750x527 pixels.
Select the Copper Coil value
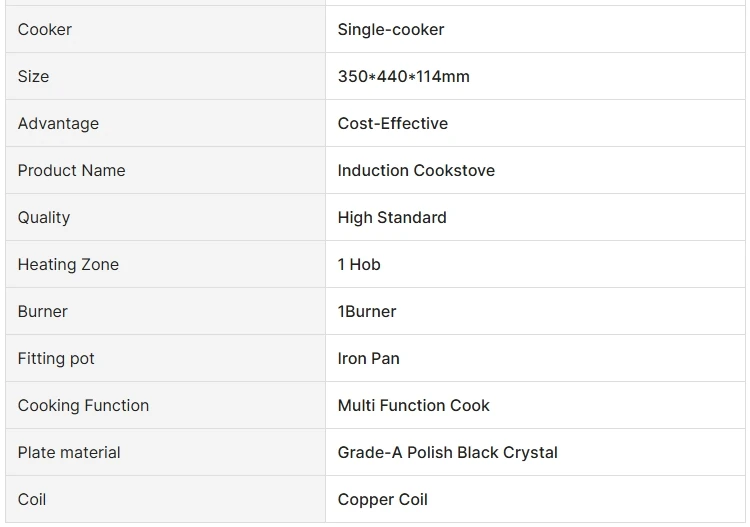(x=382, y=500)
